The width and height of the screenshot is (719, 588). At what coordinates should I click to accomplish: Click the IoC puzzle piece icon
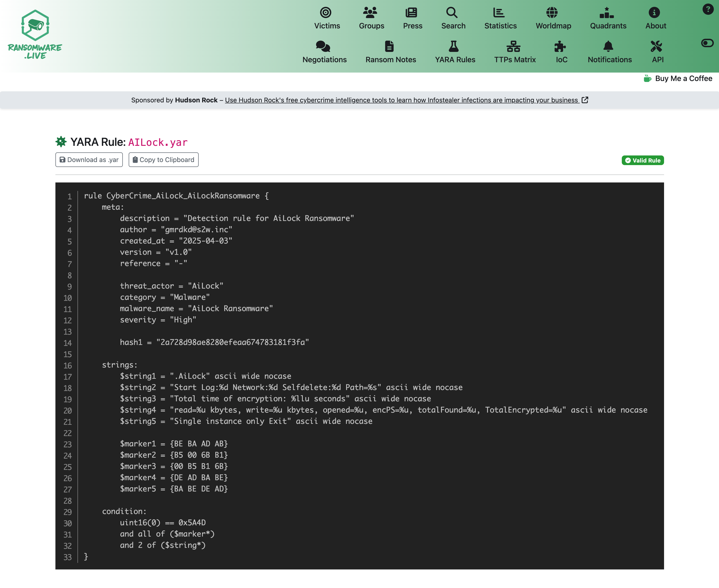560,46
